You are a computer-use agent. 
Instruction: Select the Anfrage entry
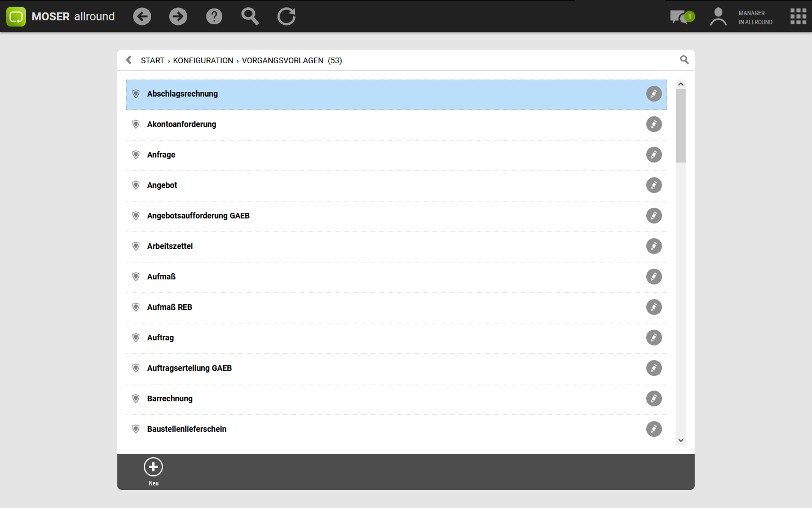[396, 155]
